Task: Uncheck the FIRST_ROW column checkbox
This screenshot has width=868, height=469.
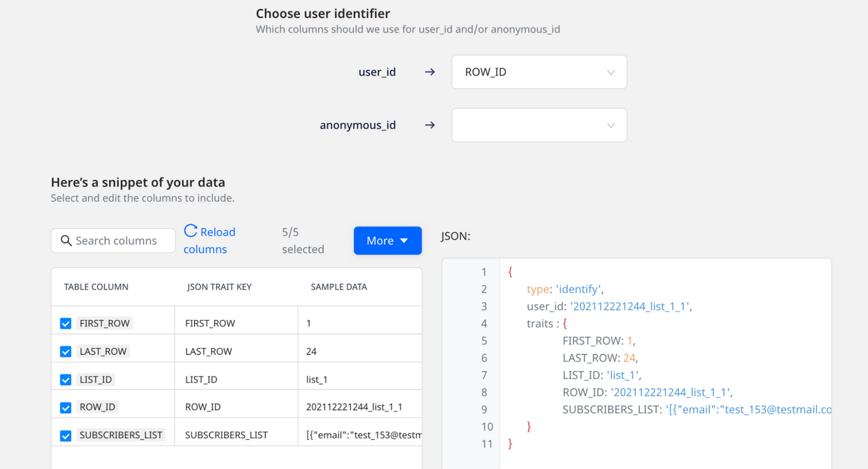Action: tap(65, 323)
